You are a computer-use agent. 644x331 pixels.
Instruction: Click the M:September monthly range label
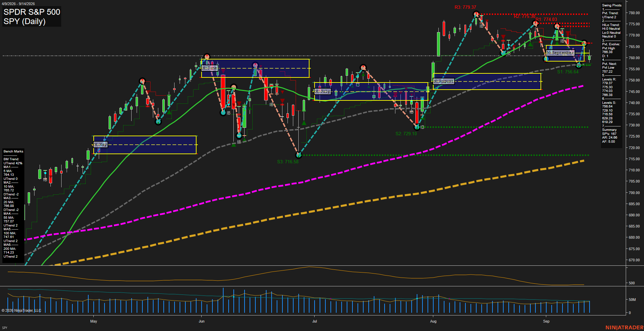560,53
